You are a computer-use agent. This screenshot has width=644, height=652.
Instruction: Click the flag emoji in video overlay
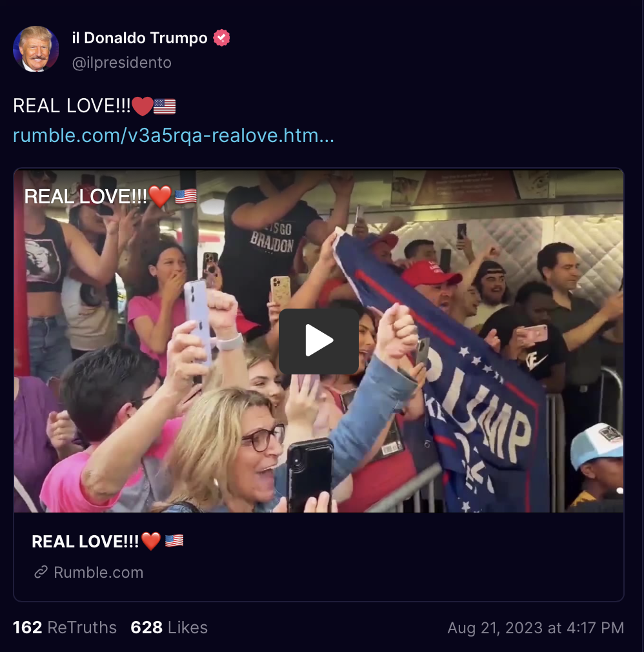tap(185, 196)
